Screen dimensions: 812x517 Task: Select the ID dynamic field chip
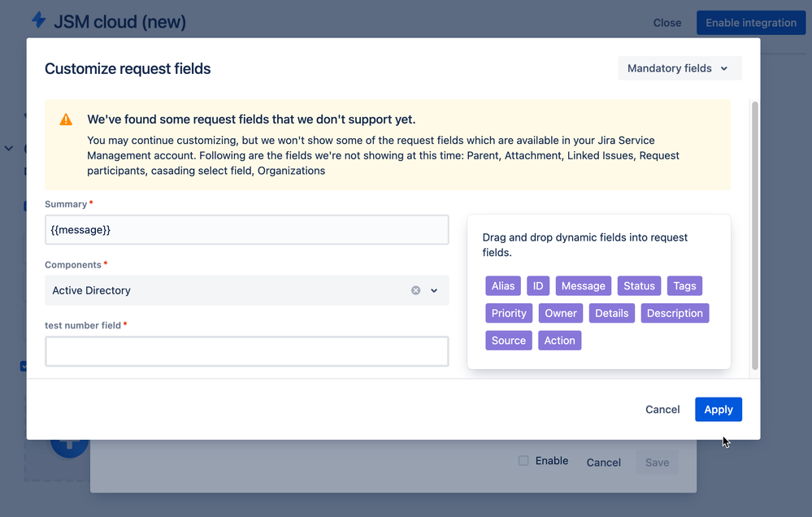pos(538,286)
